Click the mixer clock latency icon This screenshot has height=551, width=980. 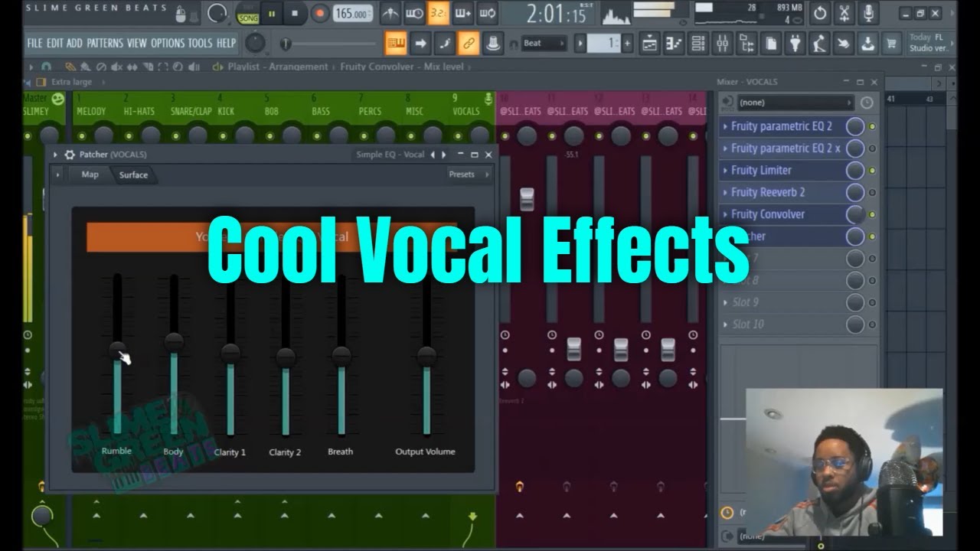click(866, 103)
